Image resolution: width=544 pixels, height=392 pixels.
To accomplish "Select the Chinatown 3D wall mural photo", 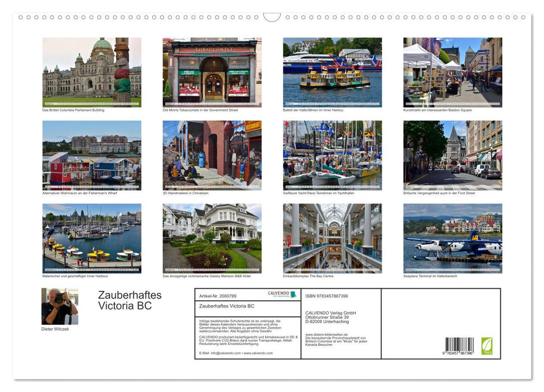I will click(211, 155).
